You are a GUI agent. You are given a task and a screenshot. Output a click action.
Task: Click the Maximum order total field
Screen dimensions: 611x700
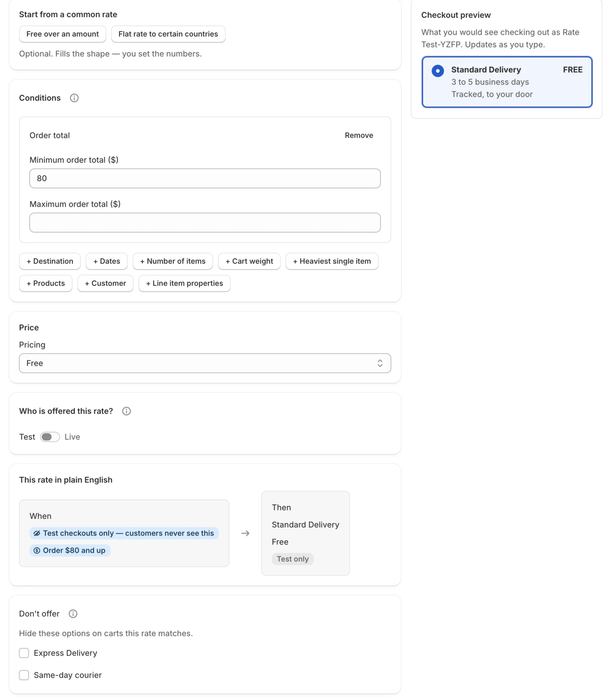pyautogui.click(x=205, y=223)
